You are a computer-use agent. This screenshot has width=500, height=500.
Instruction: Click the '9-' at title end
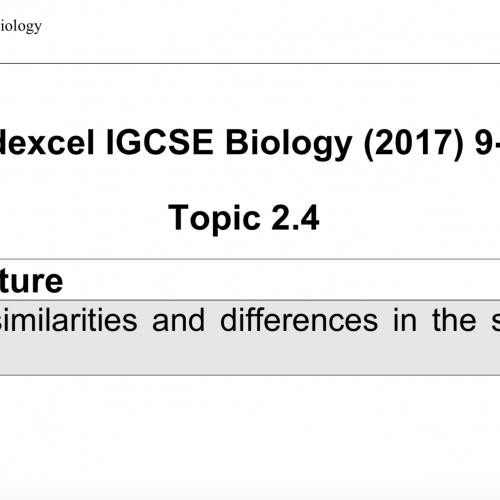point(487,143)
